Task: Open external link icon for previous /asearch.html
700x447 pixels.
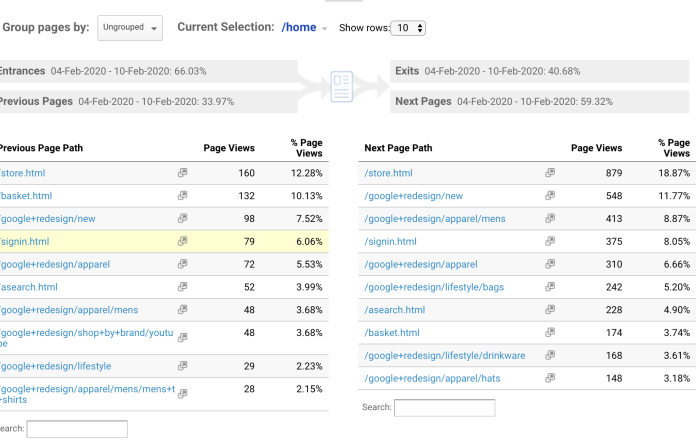Action: point(182,287)
